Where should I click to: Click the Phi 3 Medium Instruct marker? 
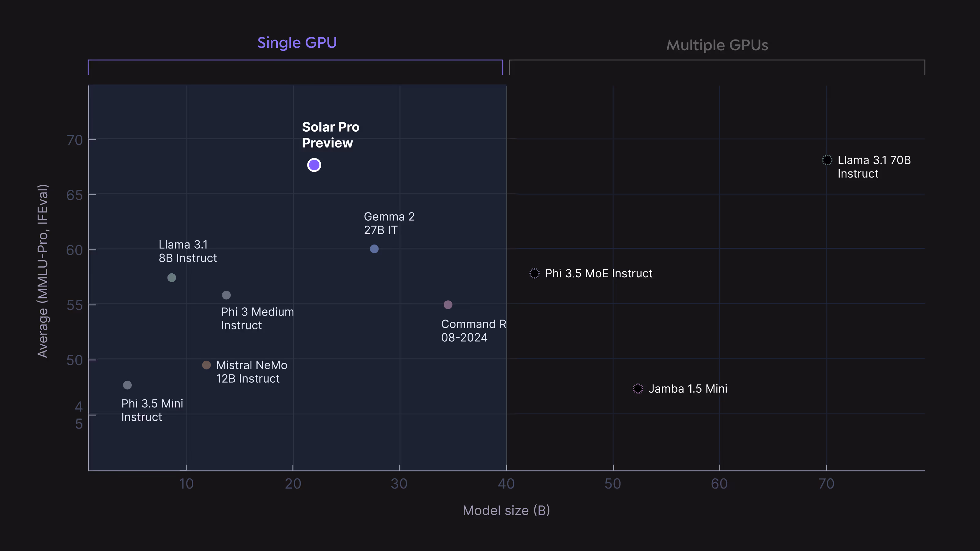click(226, 295)
